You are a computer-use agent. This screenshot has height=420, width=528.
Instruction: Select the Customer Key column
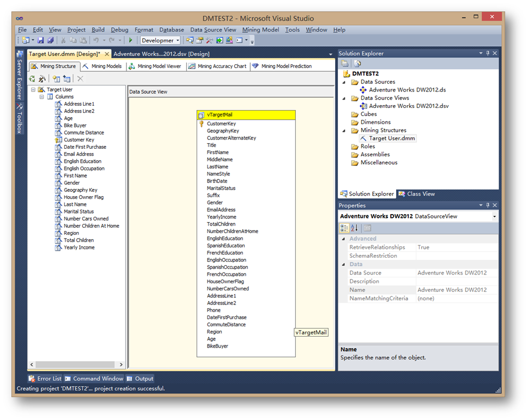79,139
